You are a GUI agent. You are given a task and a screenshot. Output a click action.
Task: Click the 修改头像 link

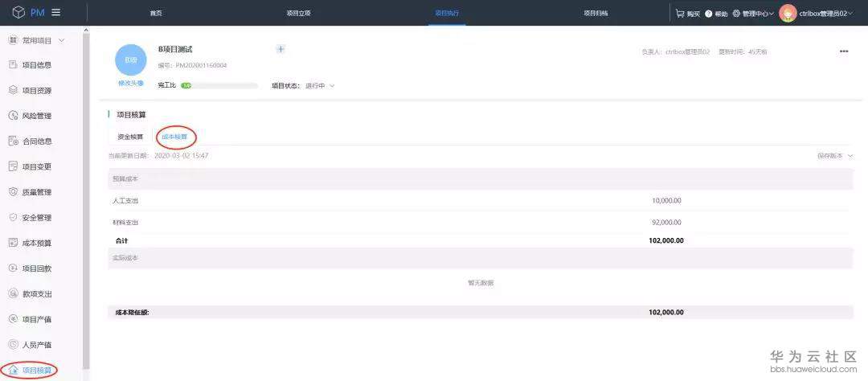coord(131,83)
